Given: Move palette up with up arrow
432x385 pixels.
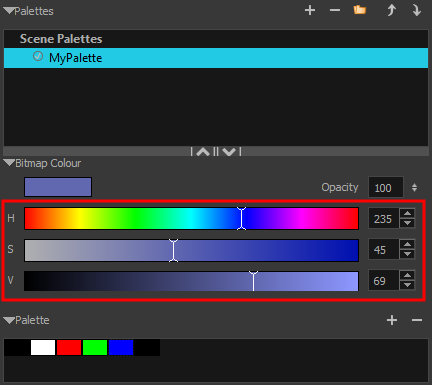Looking at the screenshot, I should 391,10.
